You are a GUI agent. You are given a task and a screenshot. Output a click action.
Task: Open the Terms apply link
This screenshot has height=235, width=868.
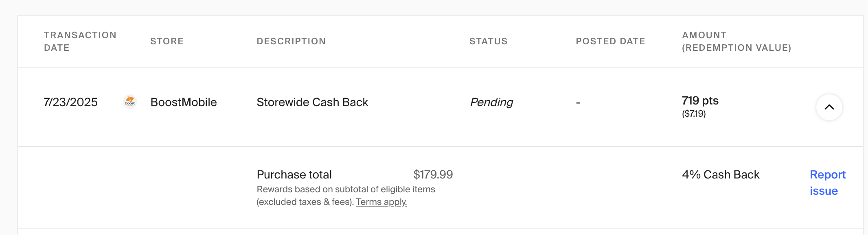[381, 202]
